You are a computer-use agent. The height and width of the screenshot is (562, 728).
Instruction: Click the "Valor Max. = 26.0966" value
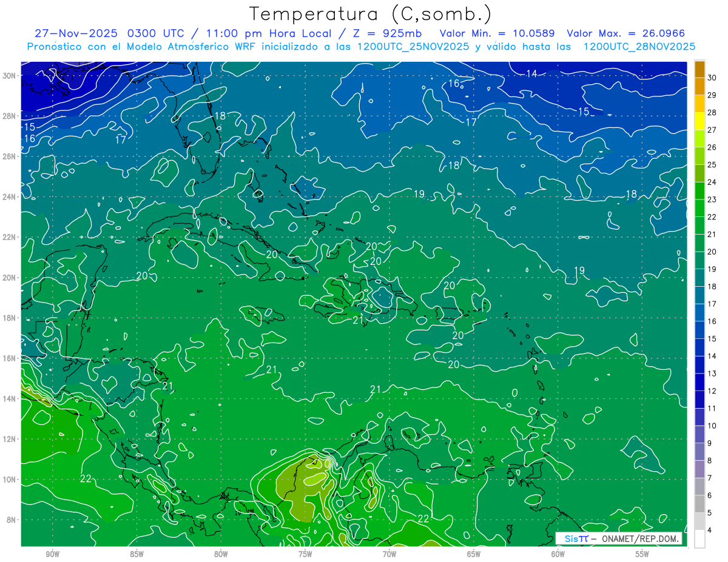(625, 33)
